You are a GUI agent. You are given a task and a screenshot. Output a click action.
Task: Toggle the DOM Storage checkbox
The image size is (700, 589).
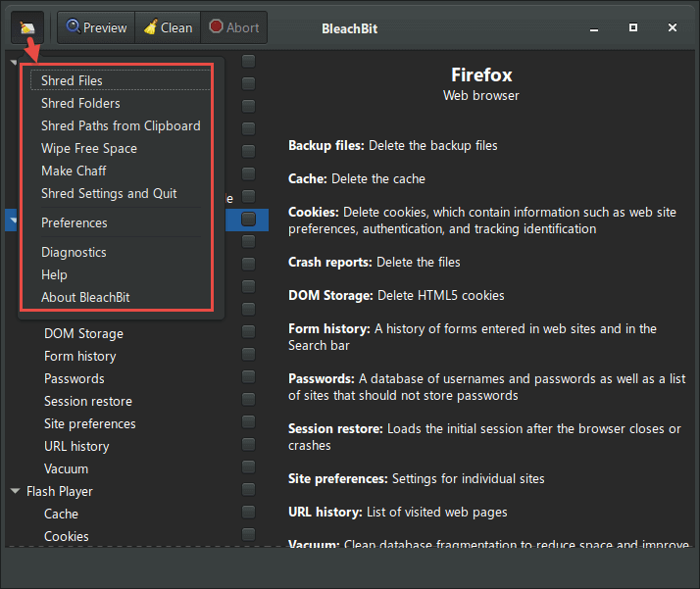[x=249, y=331]
